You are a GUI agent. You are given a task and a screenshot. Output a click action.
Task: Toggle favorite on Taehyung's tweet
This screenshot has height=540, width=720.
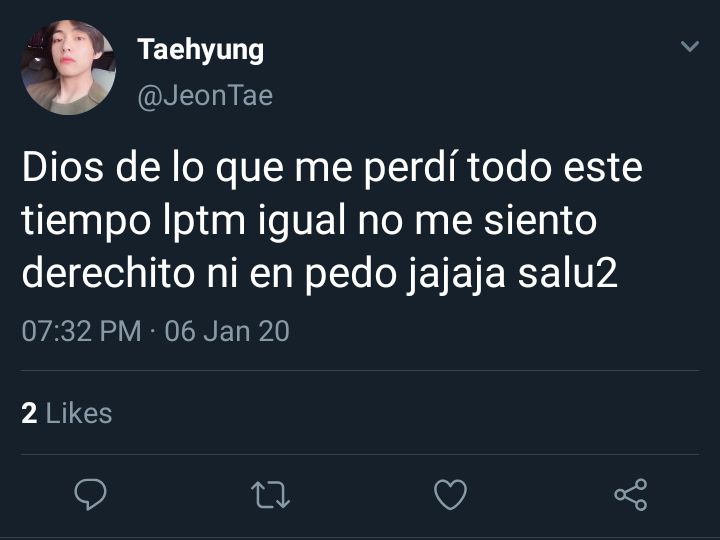(450, 495)
